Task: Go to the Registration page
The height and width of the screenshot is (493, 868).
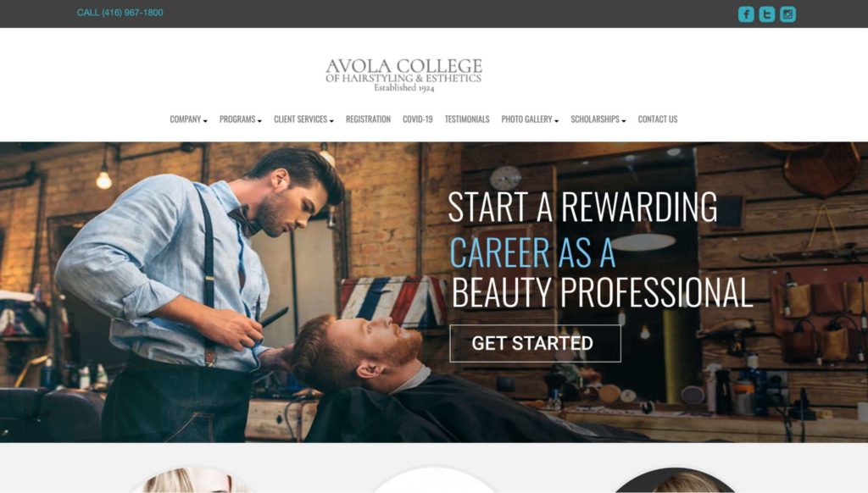Action: [x=368, y=119]
